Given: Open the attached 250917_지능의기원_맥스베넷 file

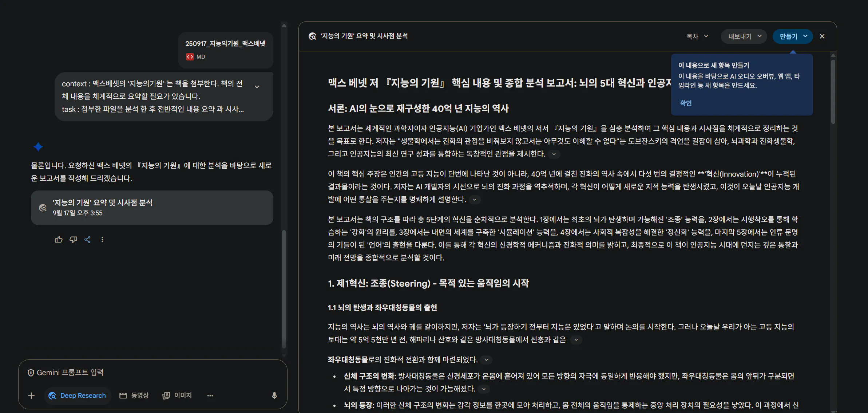Looking at the screenshot, I should point(226,50).
